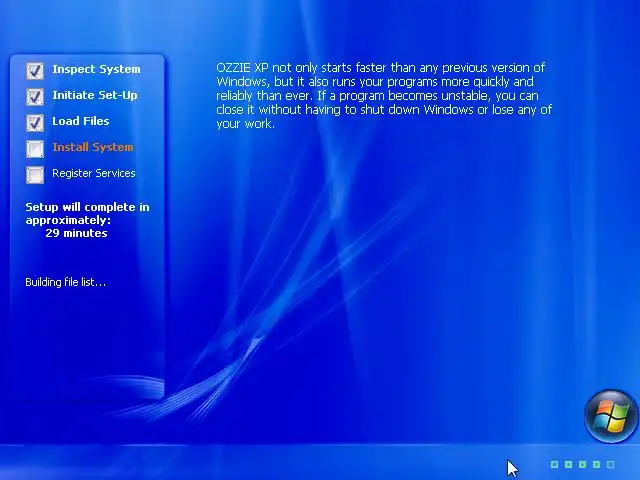Click the OZZIE XP description paragraph
The height and width of the screenshot is (480, 640).
click(384, 96)
